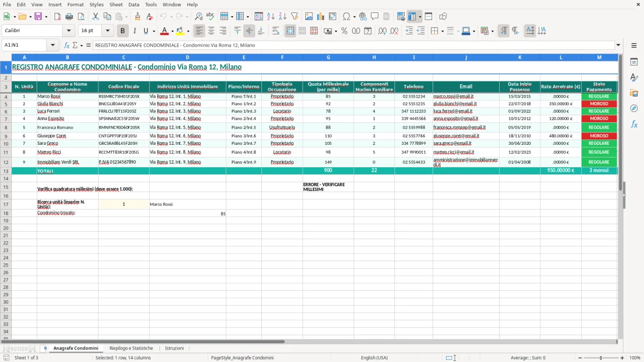
Task: Click column header G
Action: click(x=328, y=57)
